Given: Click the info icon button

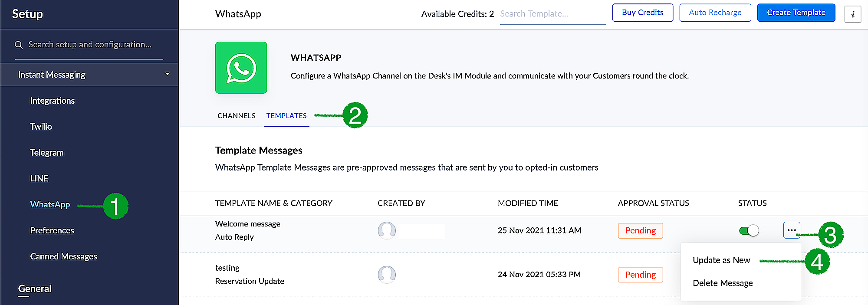Looking at the screenshot, I should [x=852, y=14].
